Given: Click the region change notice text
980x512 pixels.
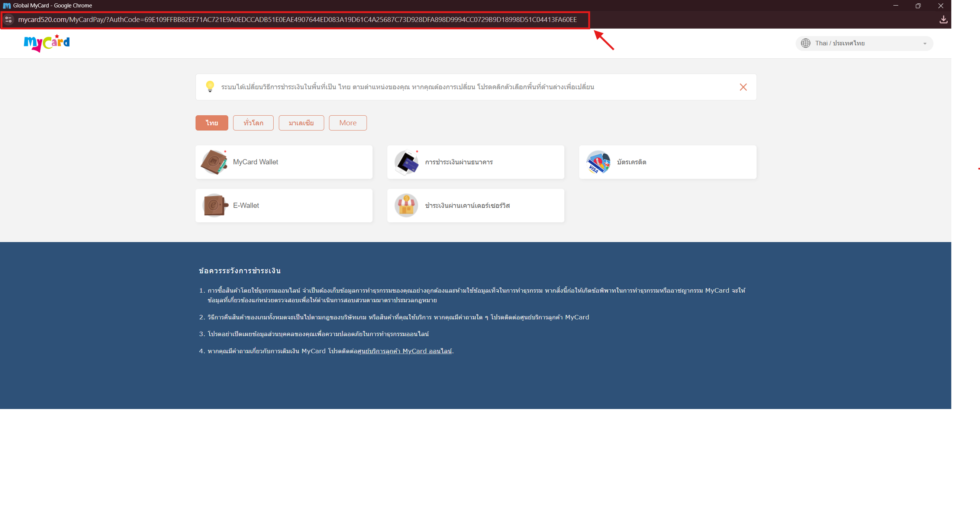Looking at the screenshot, I should [407, 87].
